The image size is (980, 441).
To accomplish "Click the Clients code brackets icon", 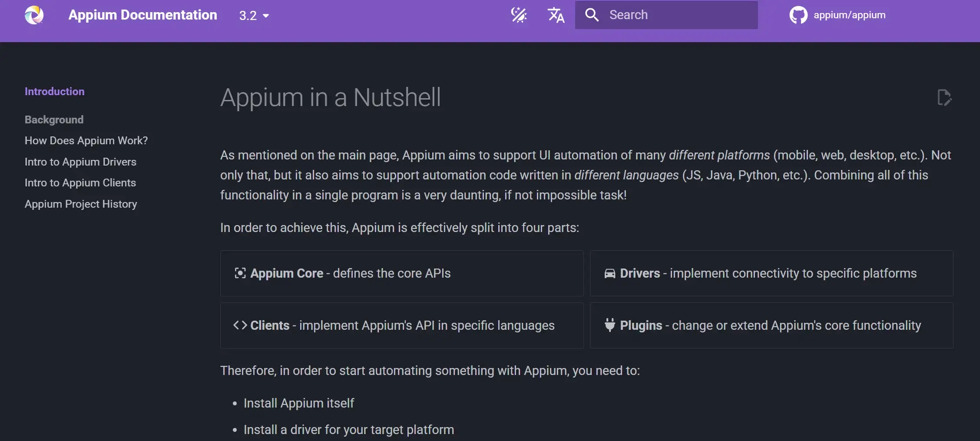I will (239, 325).
